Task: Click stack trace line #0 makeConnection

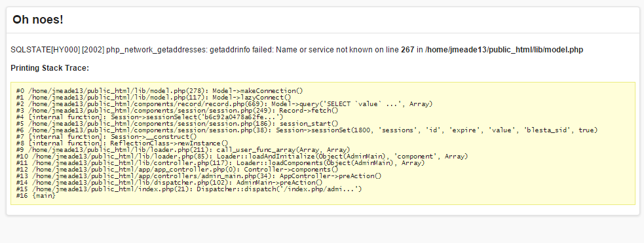Action: 159,90
